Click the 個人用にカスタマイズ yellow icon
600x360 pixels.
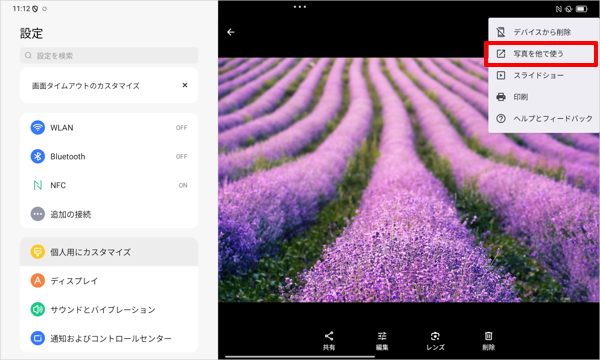[38, 252]
